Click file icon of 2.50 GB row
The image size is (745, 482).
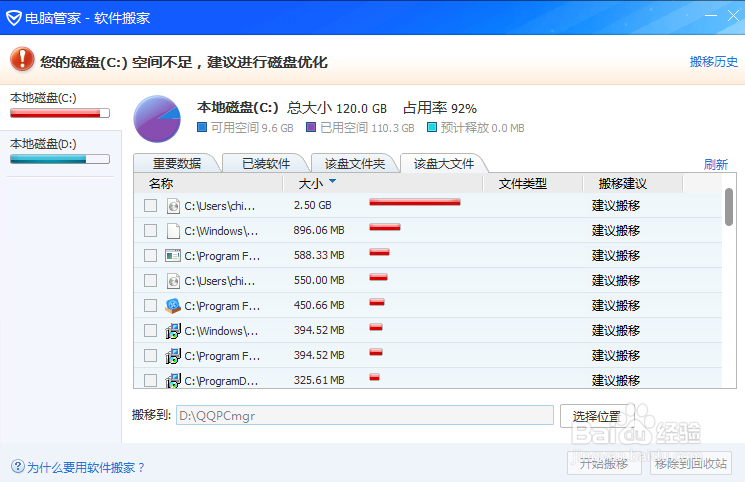pyautogui.click(x=173, y=206)
